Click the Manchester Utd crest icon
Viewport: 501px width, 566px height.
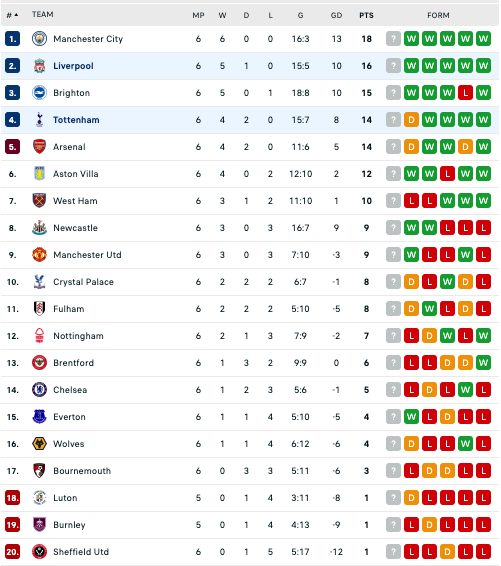39,255
